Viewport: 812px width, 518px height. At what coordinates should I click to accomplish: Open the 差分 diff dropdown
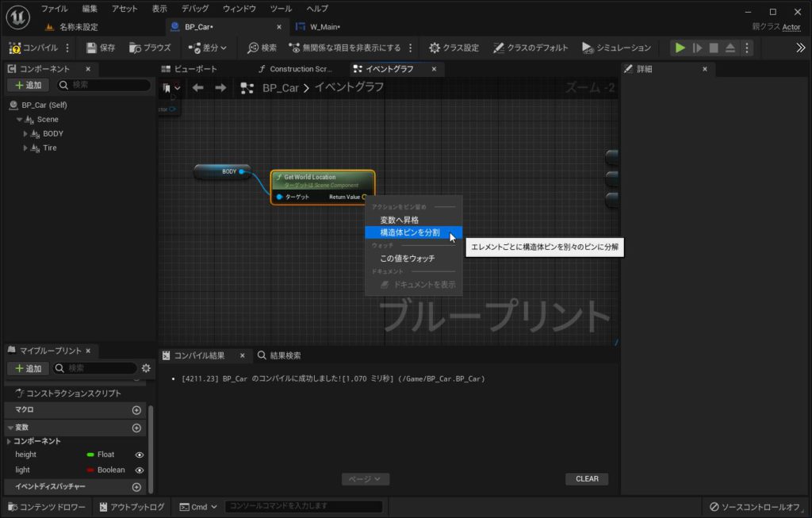(208, 48)
